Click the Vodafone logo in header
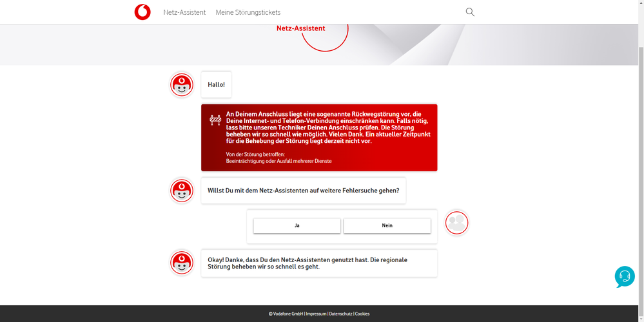This screenshot has width=644, height=322. click(142, 12)
